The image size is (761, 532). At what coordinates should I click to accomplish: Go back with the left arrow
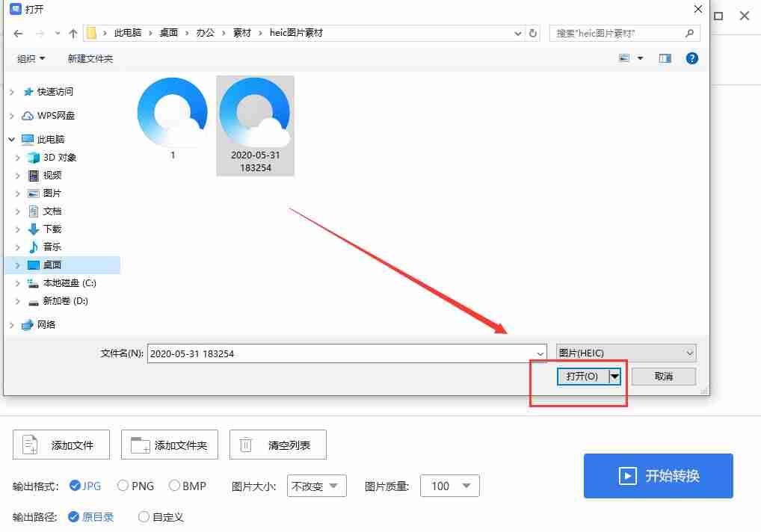[19, 34]
